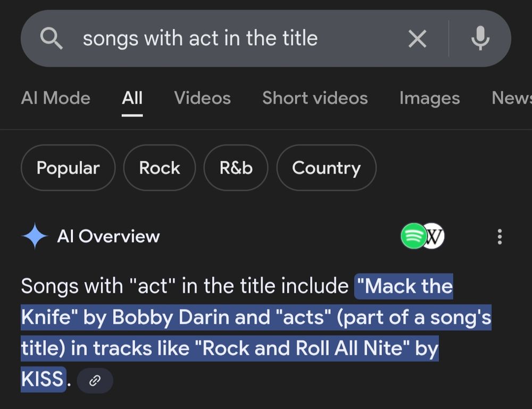Select the All results tab
The image size is (532, 409).
click(x=132, y=98)
